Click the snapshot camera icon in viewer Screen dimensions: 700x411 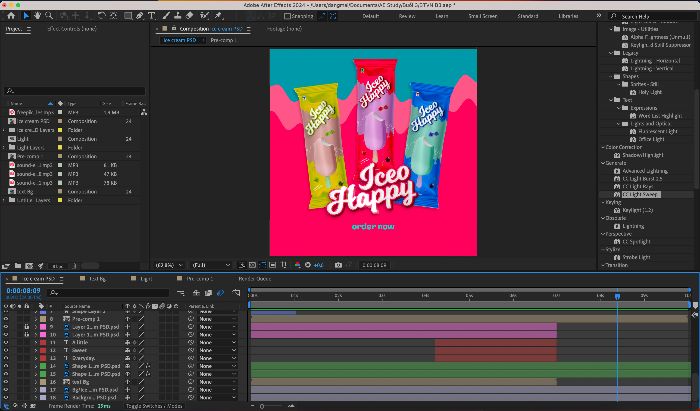pos(338,265)
